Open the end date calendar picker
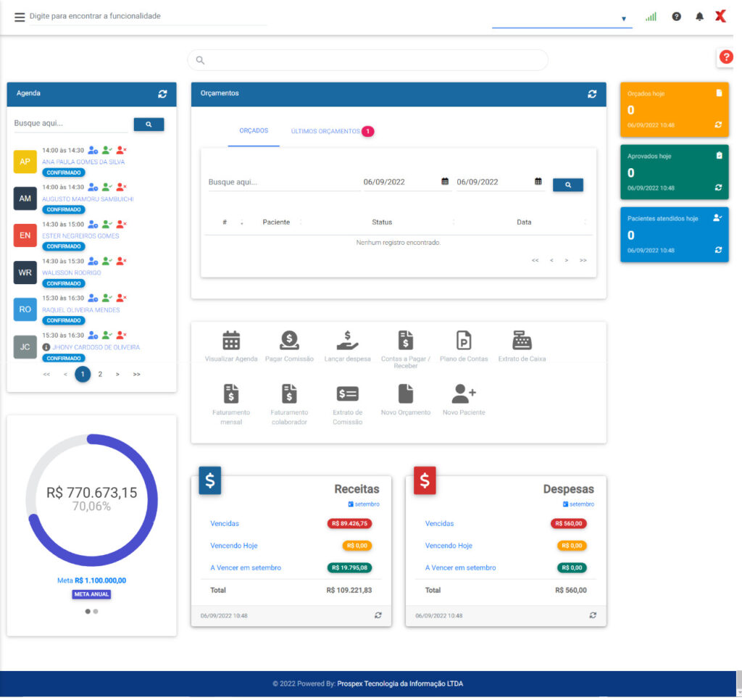 538,182
